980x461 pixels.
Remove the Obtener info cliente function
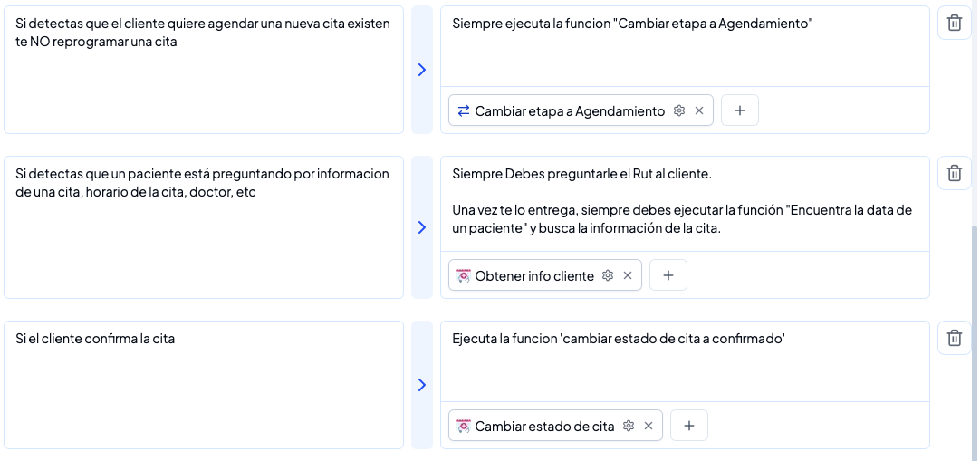[x=628, y=275]
